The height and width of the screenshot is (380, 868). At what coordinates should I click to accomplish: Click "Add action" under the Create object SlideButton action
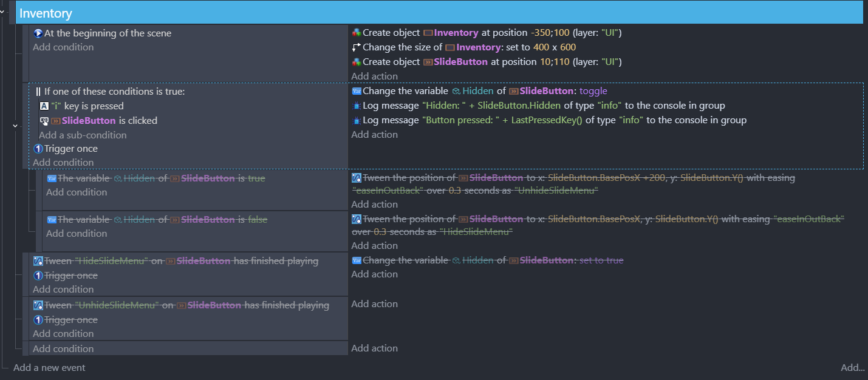pos(374,76)
